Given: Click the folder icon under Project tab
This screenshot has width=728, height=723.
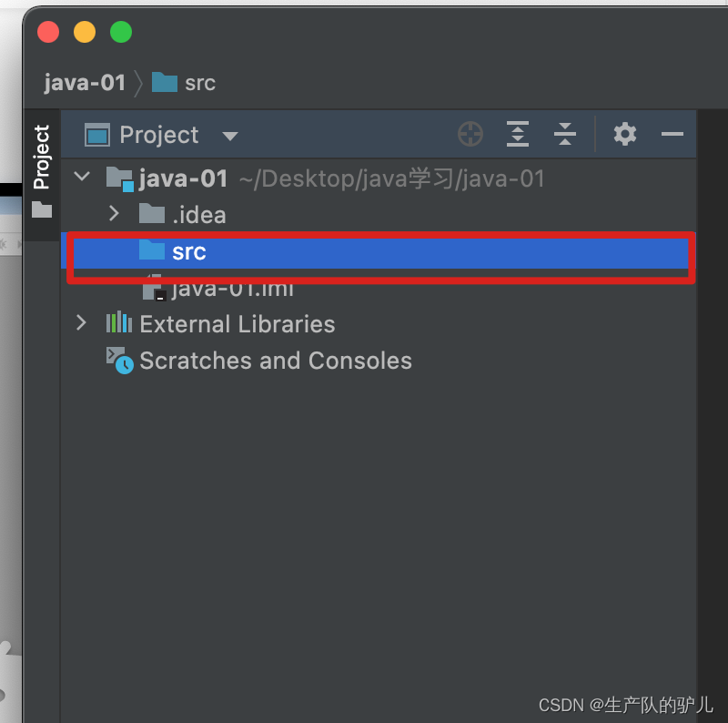Looking at the screenshot, I should click(42, 209).
